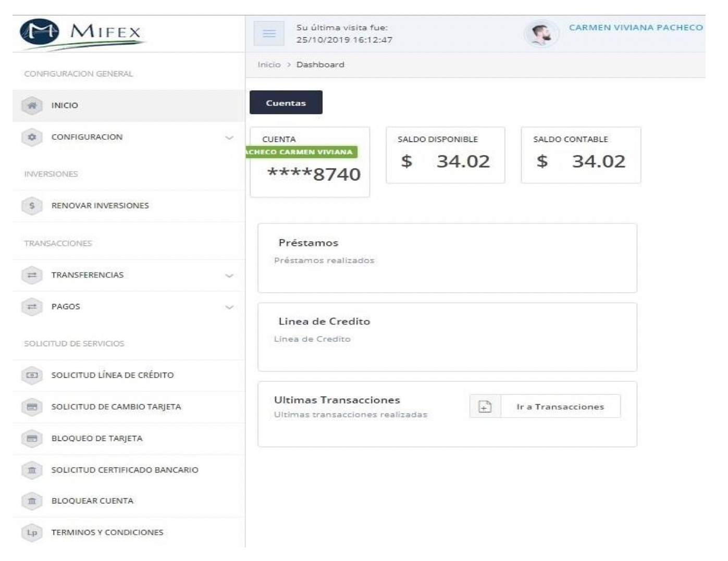Viewport: 728px width, 561px height.
Task: Click the card icon for Bloqueo de Tarjeta
Action: click(32, 439)
